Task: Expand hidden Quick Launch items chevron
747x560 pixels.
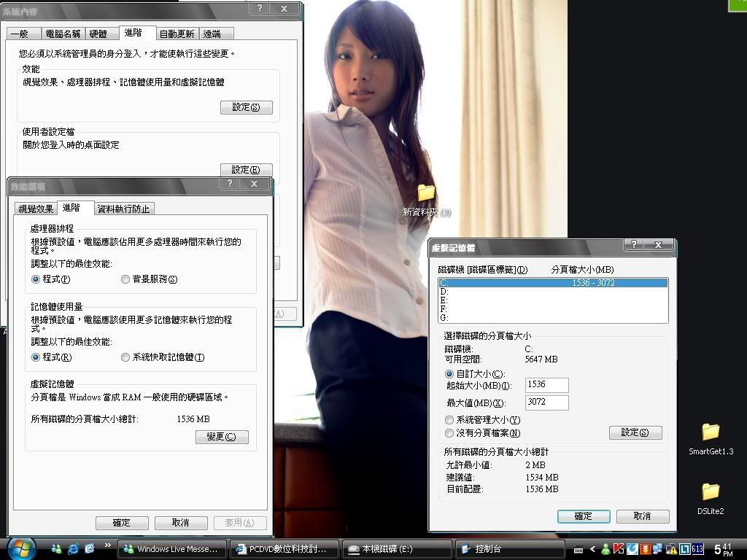Action: 108,545
